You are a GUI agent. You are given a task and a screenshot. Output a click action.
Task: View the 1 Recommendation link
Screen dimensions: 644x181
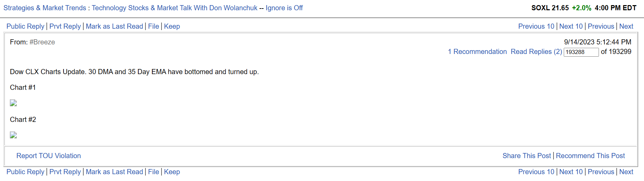pos(477,52)
